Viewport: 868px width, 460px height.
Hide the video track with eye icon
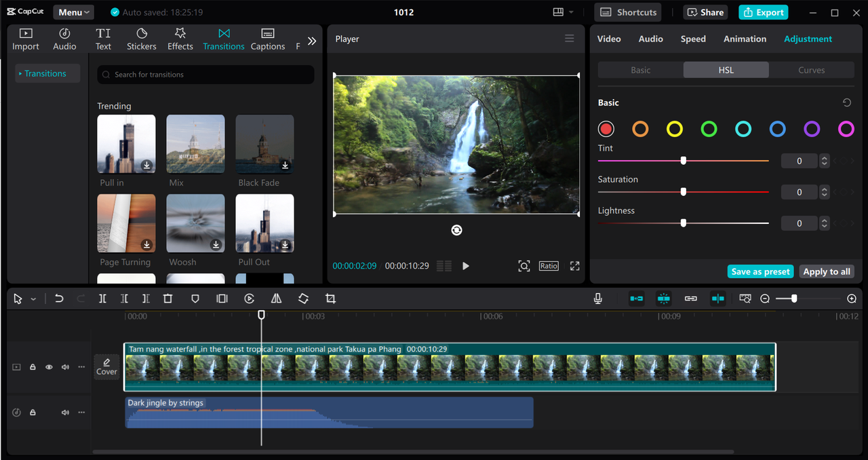click(x=49, y=367)
